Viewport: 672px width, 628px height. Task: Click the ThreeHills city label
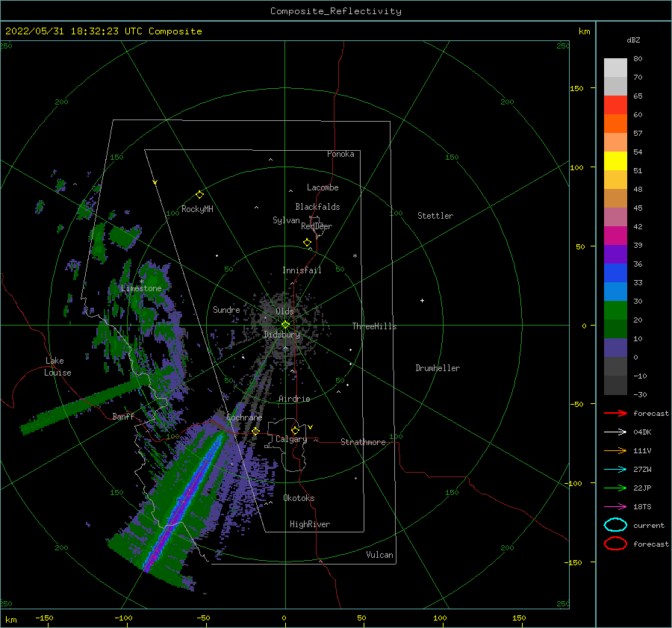(x=374, y=326)
